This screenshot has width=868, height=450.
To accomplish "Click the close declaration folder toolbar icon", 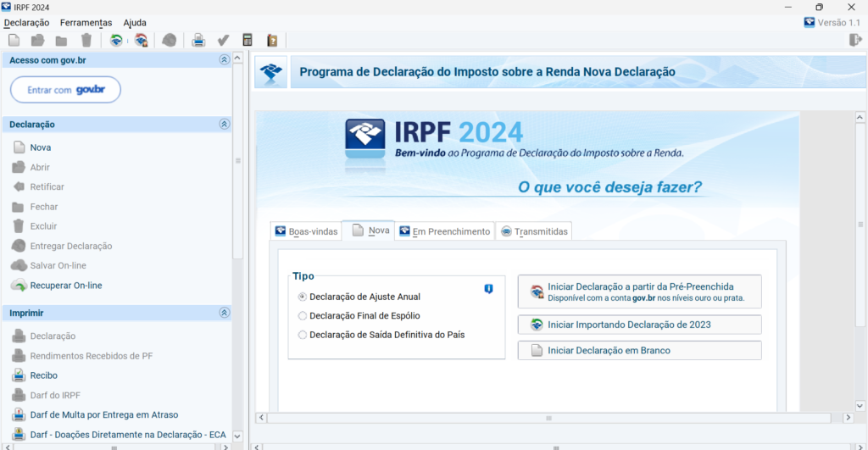I will pos(61,41).
